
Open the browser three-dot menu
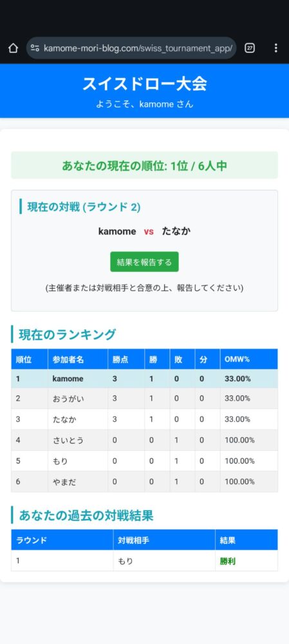pyautogui.click(x=275, y=48)
